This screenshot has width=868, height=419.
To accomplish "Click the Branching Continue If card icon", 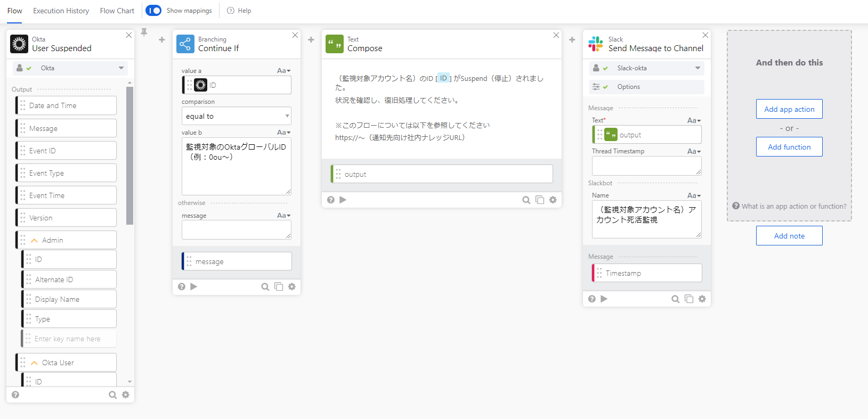I will click(185, 44).
